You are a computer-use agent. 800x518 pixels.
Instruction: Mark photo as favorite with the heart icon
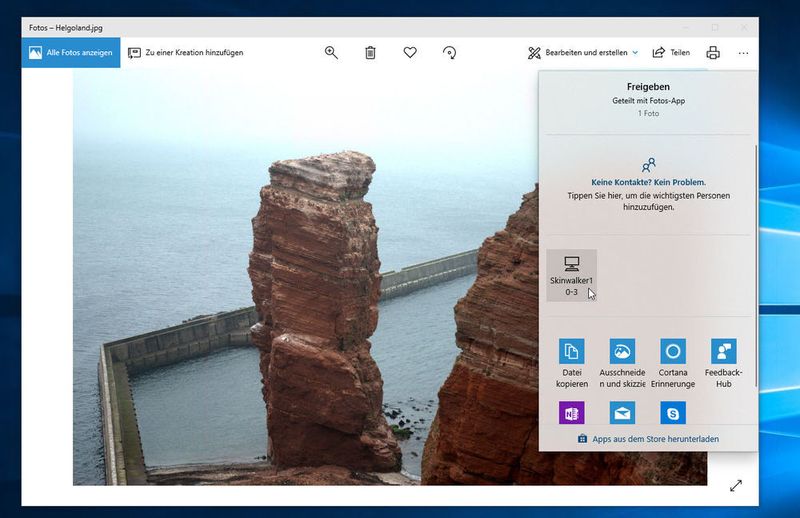point(410,52)
